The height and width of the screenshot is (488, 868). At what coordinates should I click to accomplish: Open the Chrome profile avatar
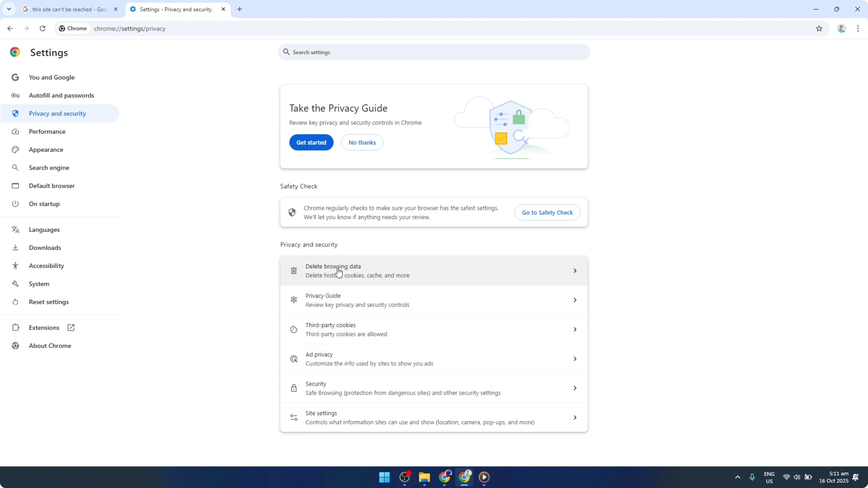841,29
